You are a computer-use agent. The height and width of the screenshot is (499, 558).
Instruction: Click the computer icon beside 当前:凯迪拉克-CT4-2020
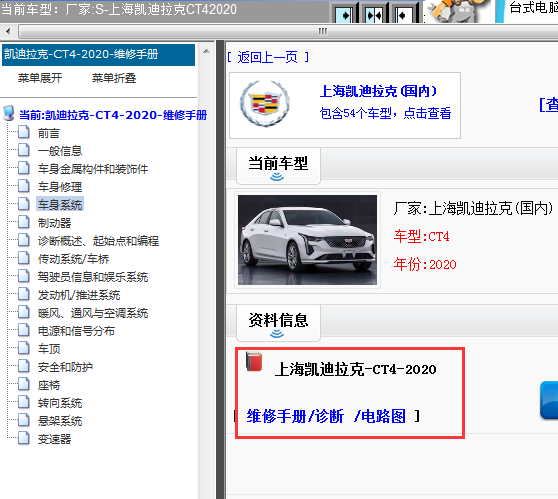[9, 114]
